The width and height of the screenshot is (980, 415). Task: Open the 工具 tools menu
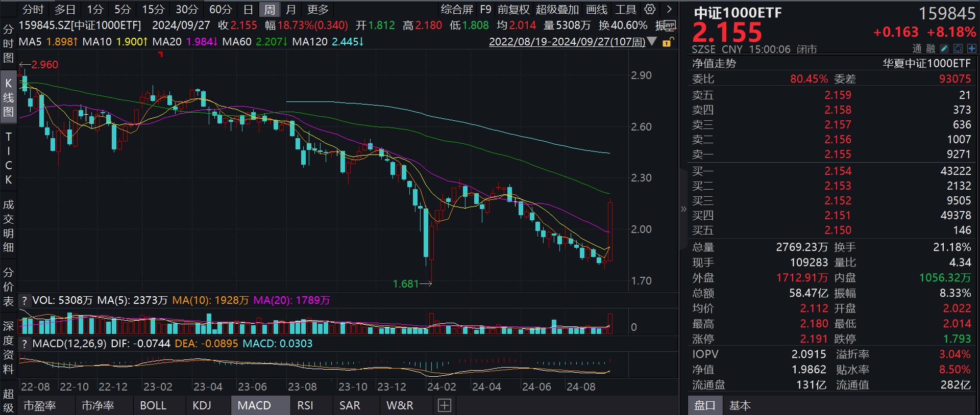click(x=625, y=9)
